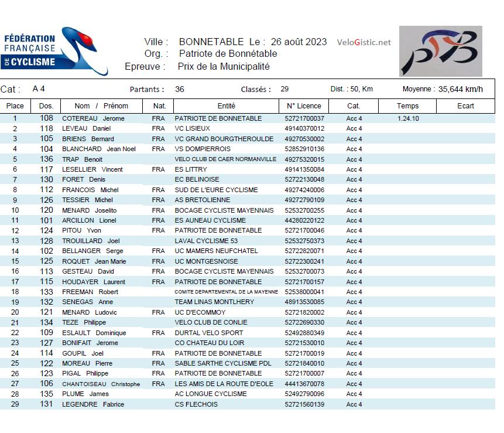Select rider FRANCOIS Michel

(x=90, y=190)
